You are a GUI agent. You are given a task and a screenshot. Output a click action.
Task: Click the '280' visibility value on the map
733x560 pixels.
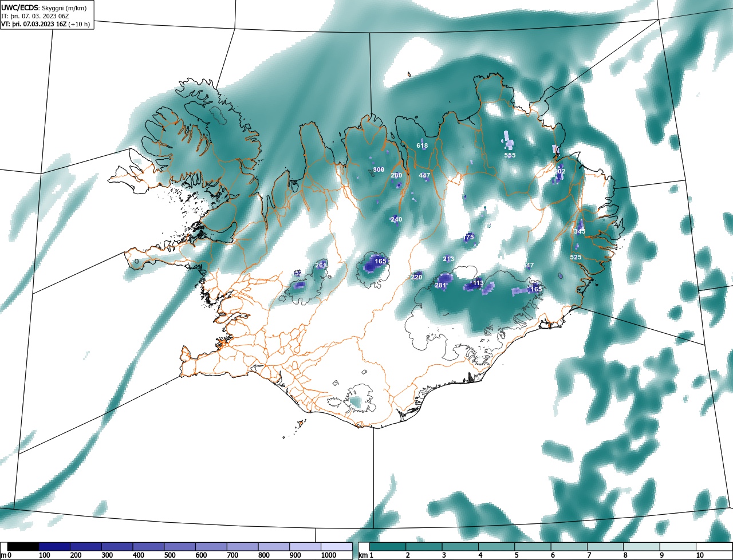point(396,176)
